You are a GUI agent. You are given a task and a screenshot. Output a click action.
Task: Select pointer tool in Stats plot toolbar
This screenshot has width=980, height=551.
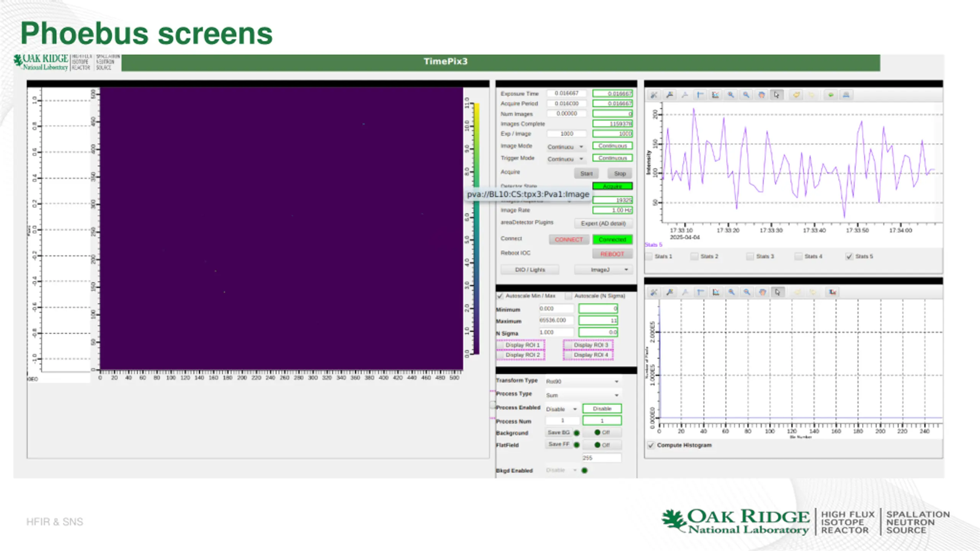tap(777, 95)
